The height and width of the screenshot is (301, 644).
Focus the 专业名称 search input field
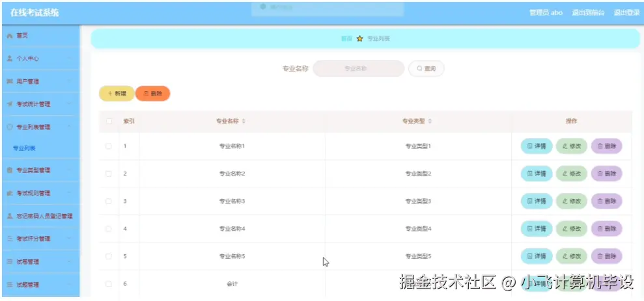tap(359, 68)
